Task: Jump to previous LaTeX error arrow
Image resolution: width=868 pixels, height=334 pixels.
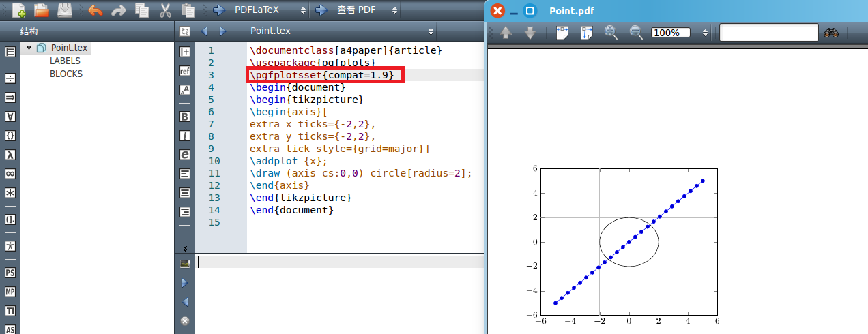Action: click(184, 301)
